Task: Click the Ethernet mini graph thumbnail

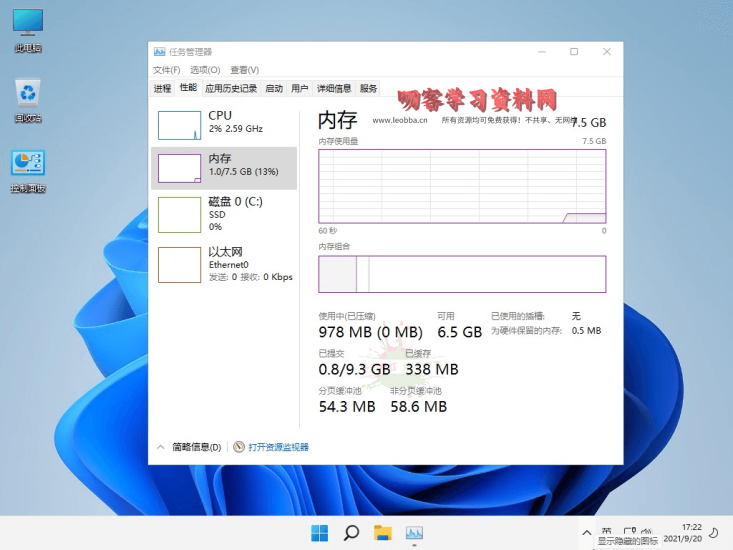Action: click(180, 265)
